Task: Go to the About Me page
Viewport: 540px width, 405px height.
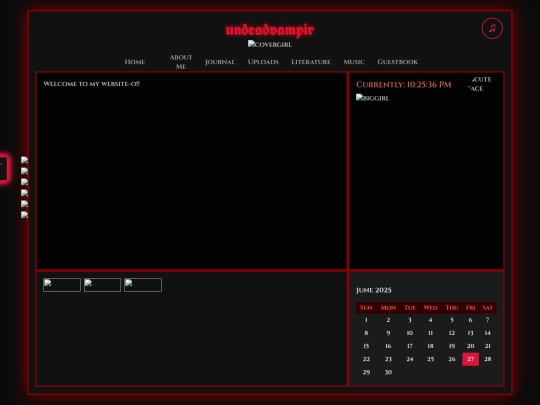Action: 181,62
